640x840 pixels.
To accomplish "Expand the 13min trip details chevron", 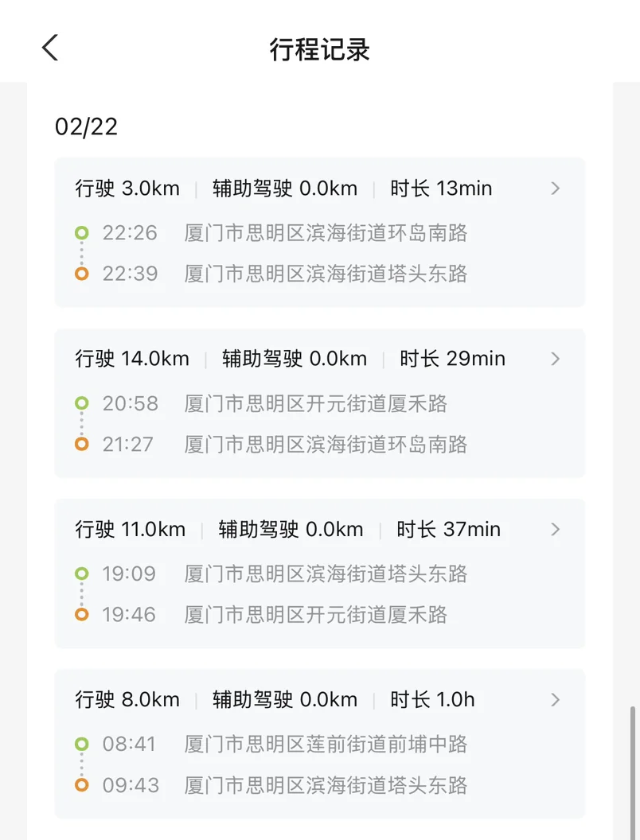I will (556, 189).
